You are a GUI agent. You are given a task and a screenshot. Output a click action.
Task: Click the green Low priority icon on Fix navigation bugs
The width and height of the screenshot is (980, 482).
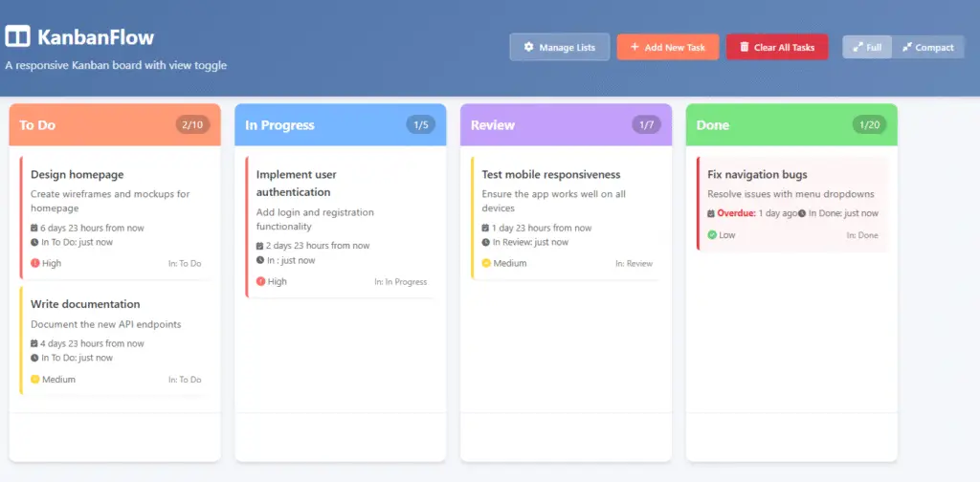712,235
